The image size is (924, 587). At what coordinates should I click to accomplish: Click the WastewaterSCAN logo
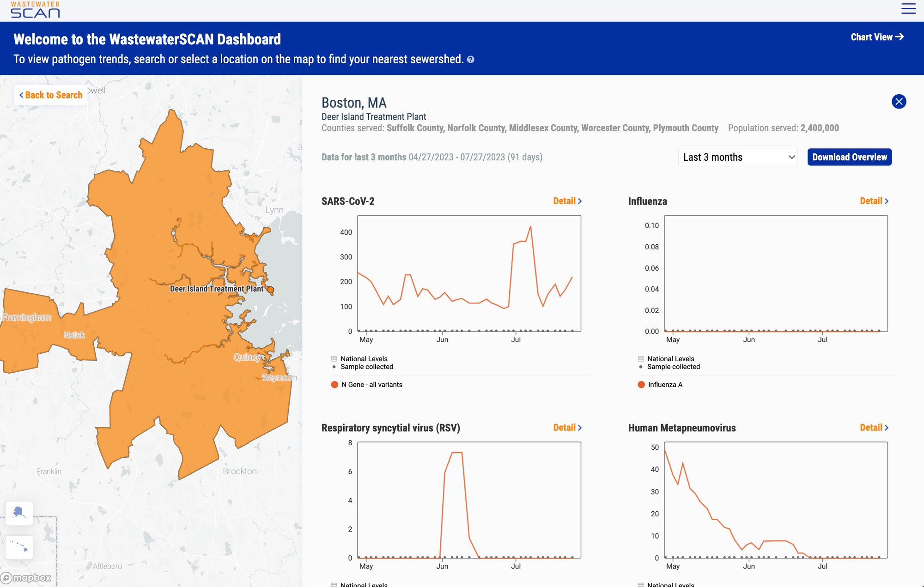[x=36, y=10]
